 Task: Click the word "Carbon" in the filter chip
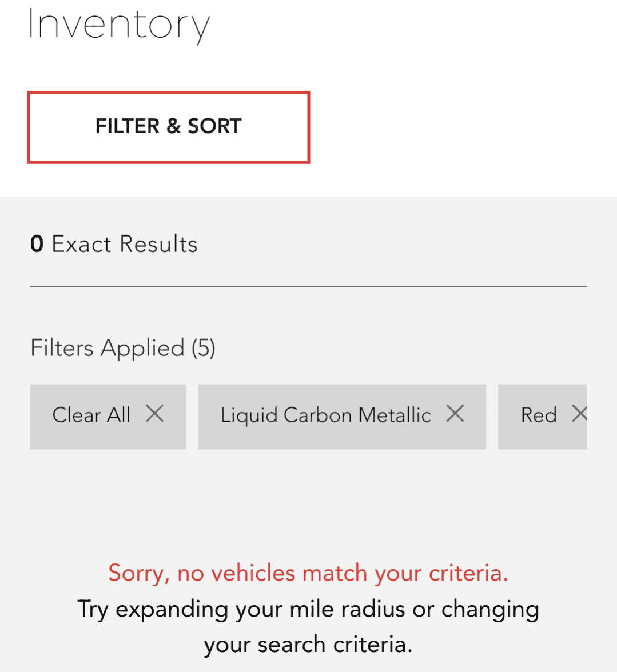point(317,415)
